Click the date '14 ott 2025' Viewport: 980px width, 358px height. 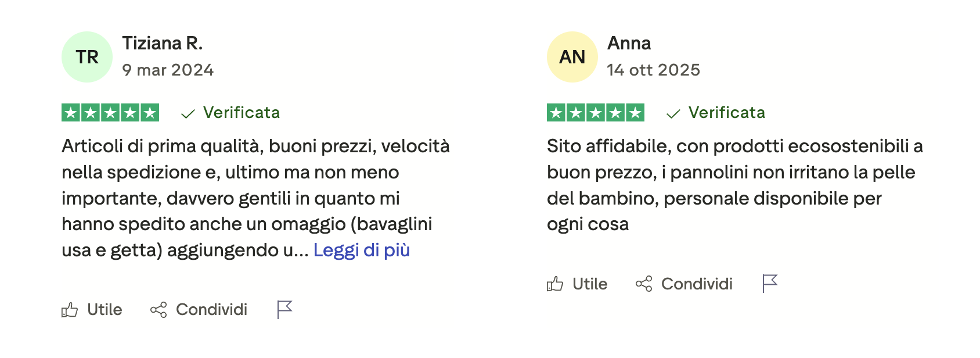click(653, 70)
